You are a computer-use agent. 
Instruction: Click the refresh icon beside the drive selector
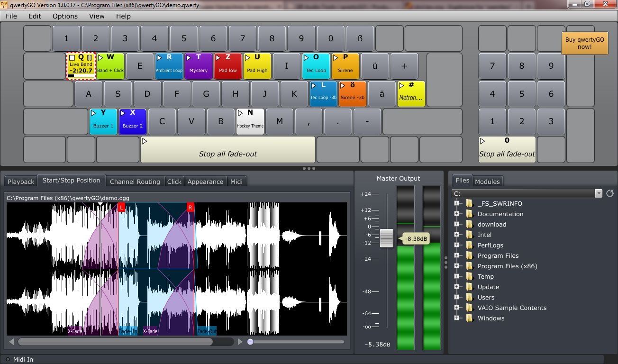pos(609,193)
